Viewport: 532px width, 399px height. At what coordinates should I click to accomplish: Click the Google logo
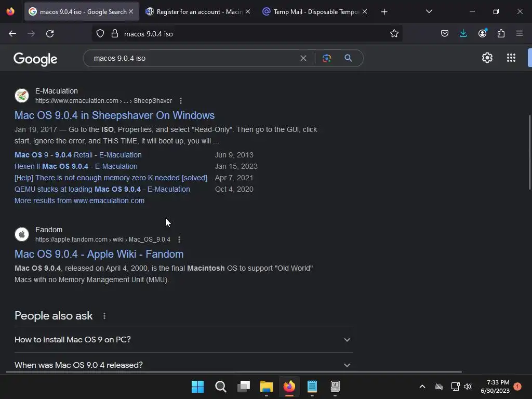point(35,59)
